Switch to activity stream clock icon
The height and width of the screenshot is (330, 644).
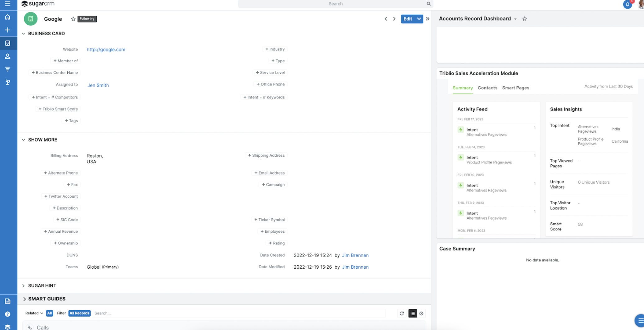point(421,313)
